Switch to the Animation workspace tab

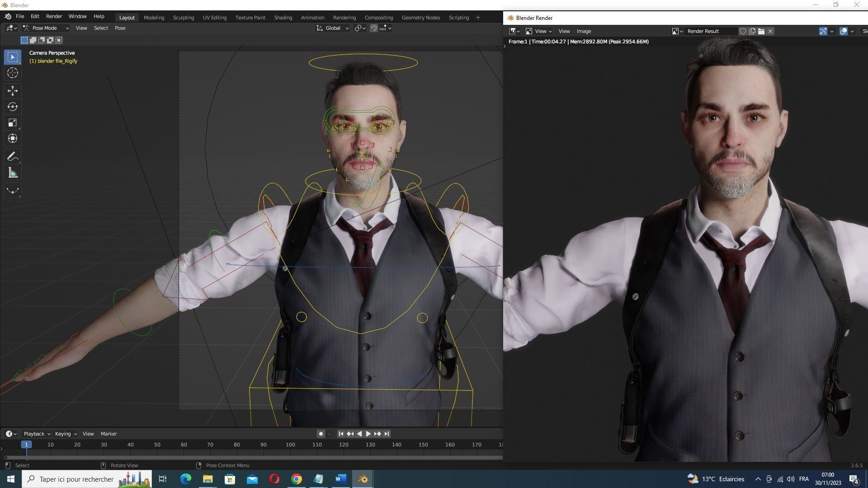click(312, 18)
